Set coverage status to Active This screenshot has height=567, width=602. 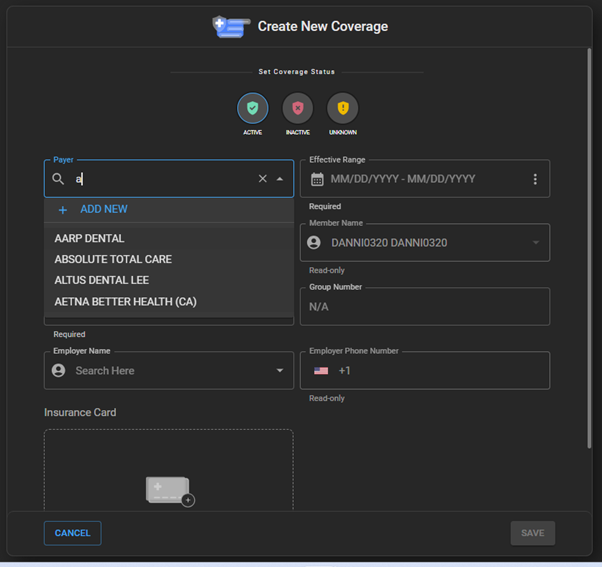pos(252,108)
